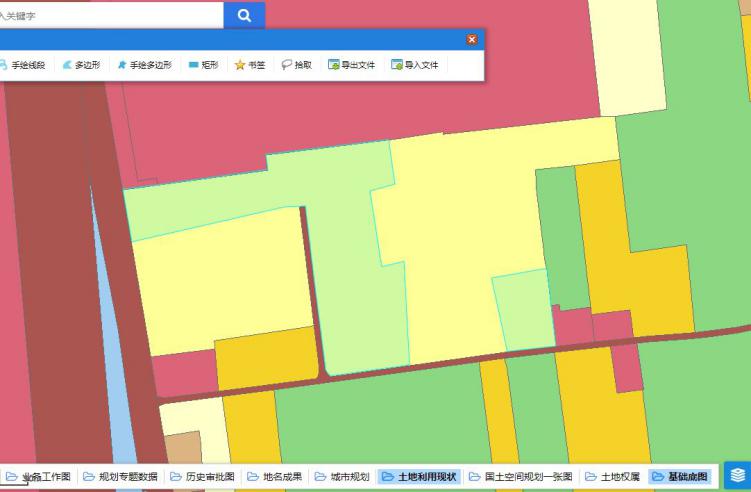Choose the 矩形 rectangle tool
Screen dimensions: 751x492
[x=204, y=65]
